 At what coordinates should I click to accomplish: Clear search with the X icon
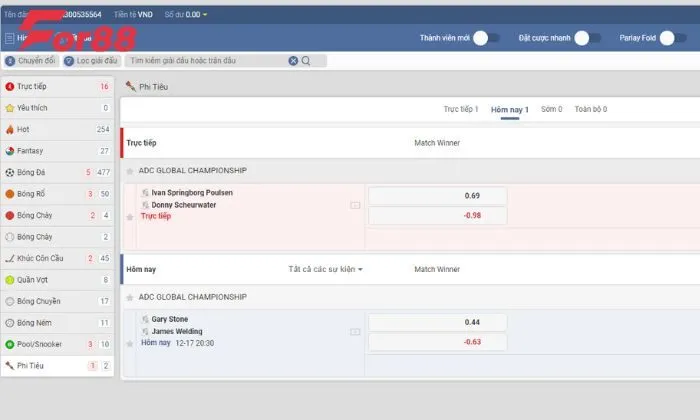pos(294,61)
